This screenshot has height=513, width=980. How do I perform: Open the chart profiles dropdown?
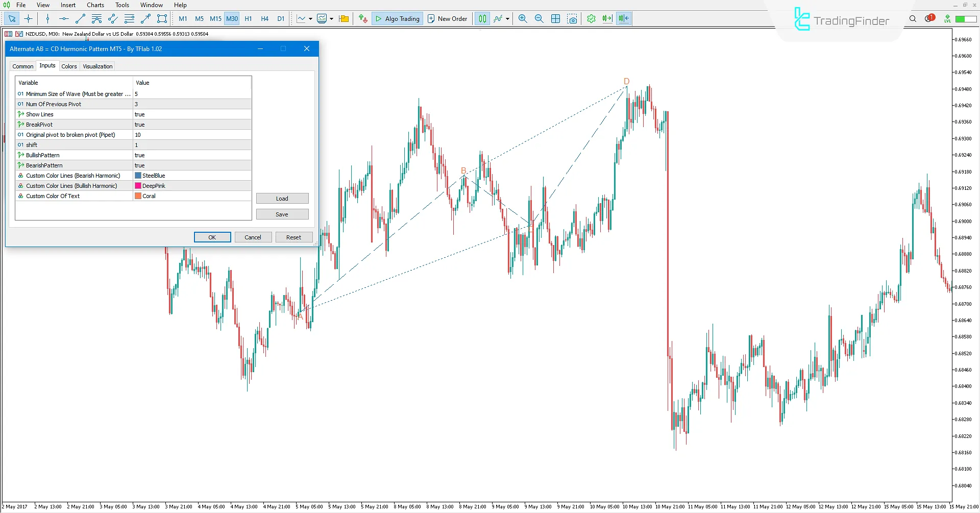344,18
